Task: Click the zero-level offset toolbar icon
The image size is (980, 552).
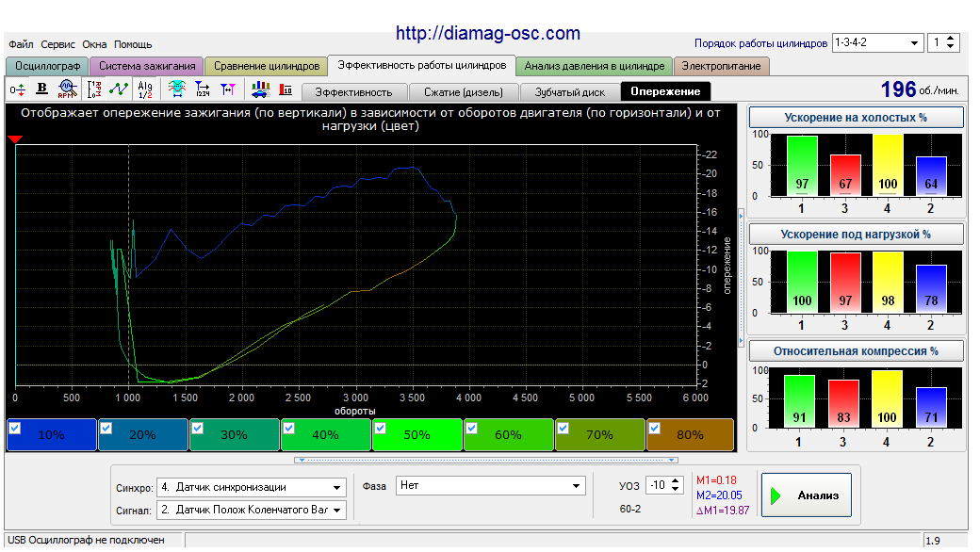Action: [18, 89]
